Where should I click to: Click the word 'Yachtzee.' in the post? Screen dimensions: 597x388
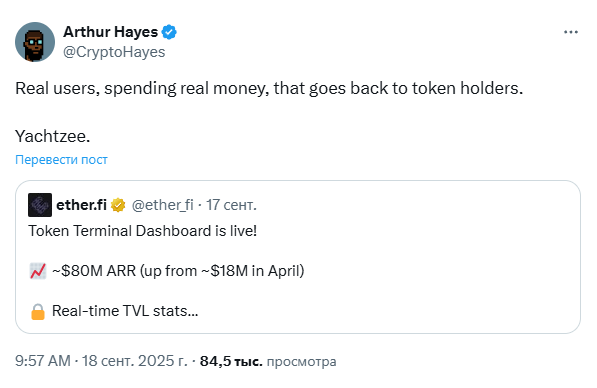pos(53,136)
